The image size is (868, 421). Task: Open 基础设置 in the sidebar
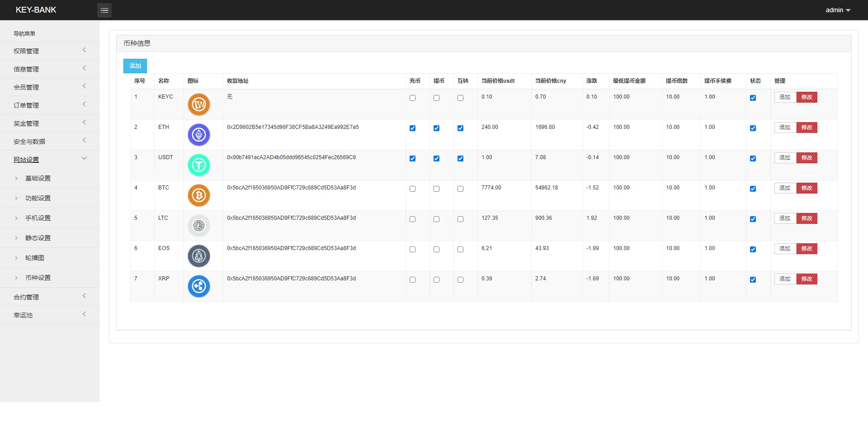pyautogui.click(x=38, y=178)
